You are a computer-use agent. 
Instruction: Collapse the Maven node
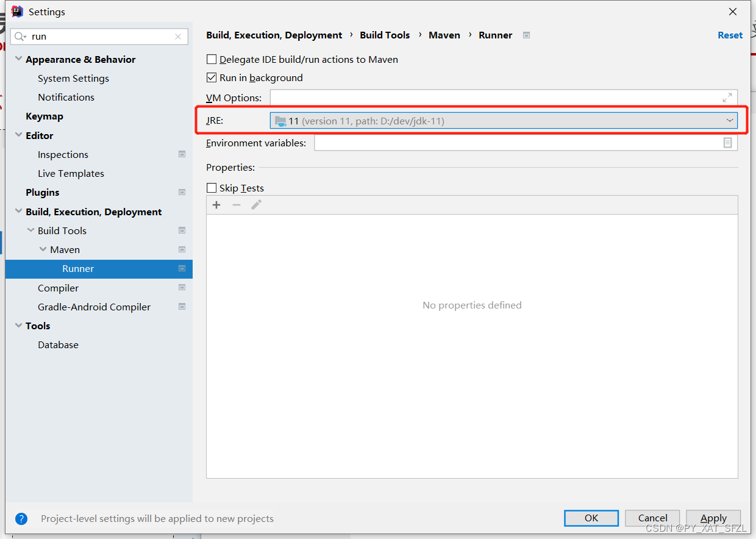pyautogui.click(x=43, y=249)
